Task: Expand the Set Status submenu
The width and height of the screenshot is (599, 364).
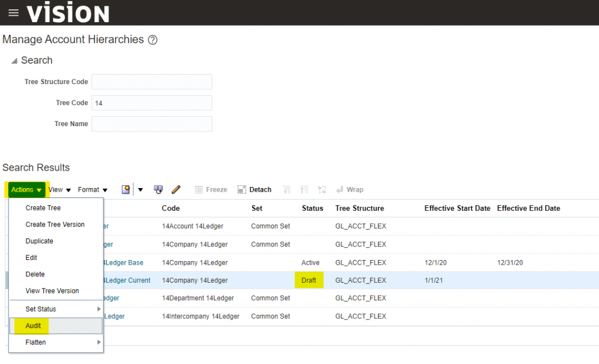Action: (56, 308)
